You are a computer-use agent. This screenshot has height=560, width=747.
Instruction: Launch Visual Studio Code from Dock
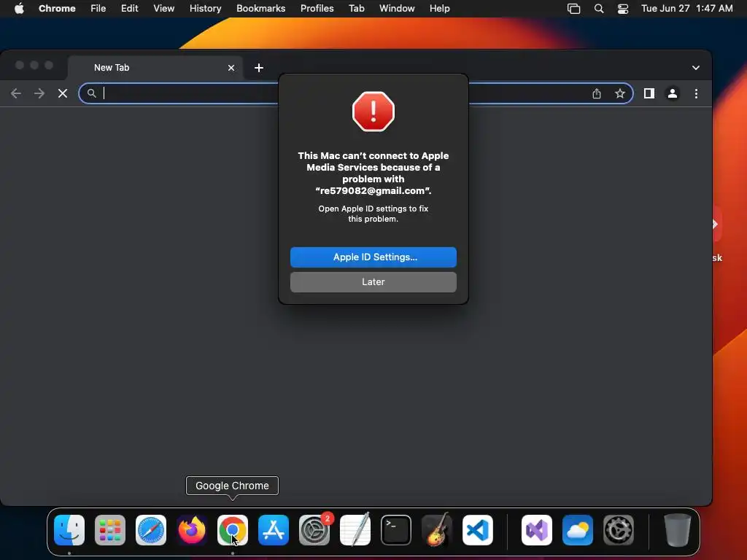click(x=477, y=530)
